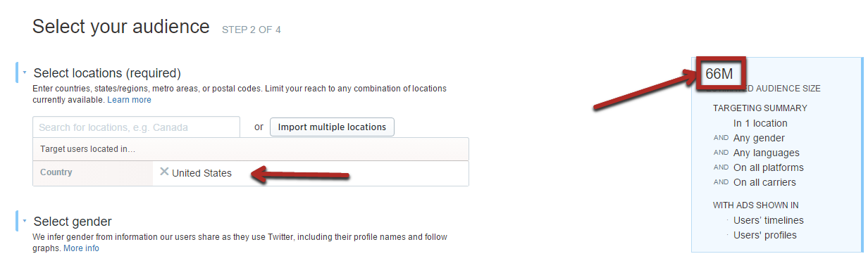Screen dimensions: 868x261
Task: Collapse the Select gender section arrow
Action: pos(25,221)
